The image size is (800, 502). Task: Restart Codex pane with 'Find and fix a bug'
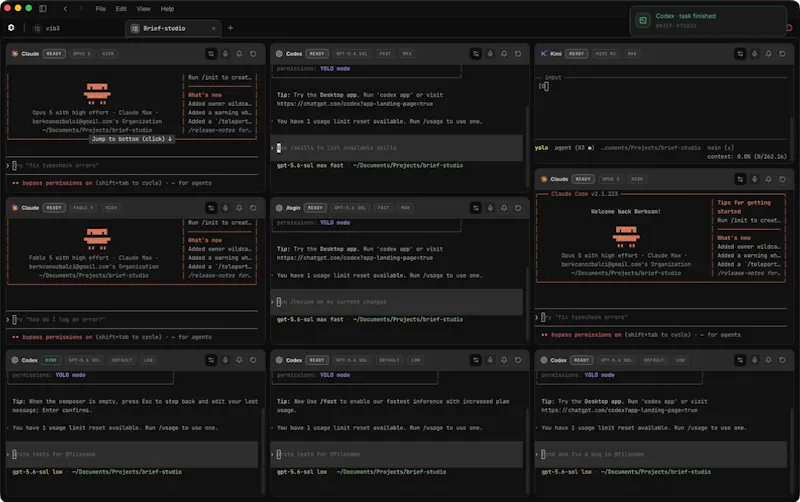pyautogui.click(x=782, y=360)
